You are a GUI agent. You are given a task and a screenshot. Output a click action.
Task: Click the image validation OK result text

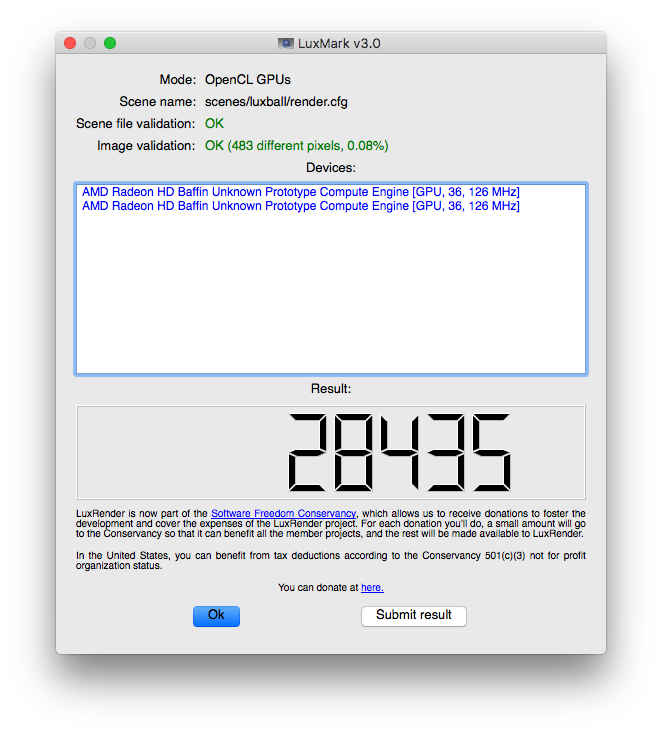296,146
